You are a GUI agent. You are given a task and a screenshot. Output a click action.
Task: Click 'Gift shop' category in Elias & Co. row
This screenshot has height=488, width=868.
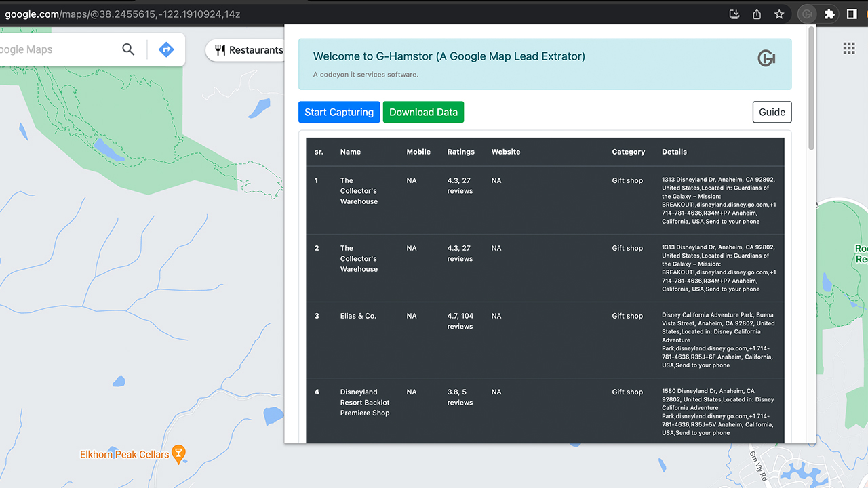click(627, 316)
